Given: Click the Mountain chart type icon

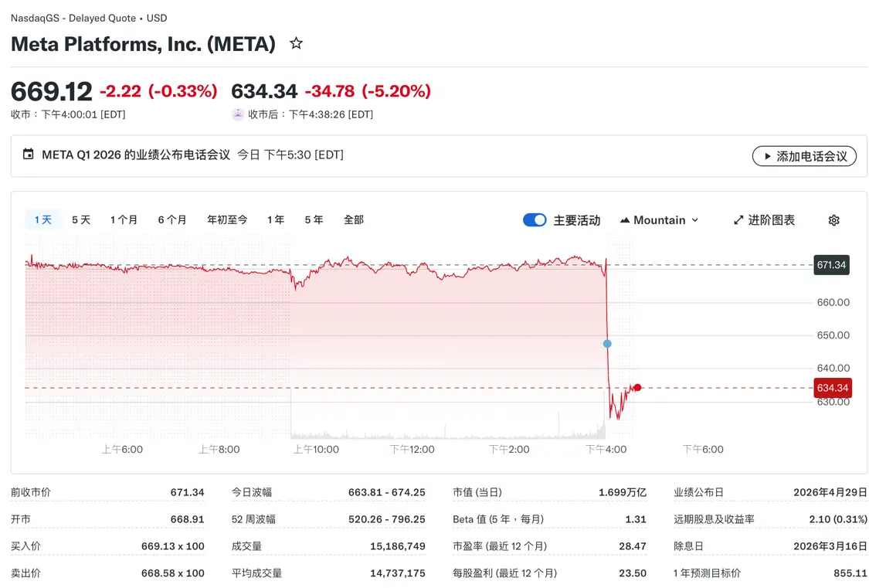Looking at the screenshot, I should tap(624, 219).
